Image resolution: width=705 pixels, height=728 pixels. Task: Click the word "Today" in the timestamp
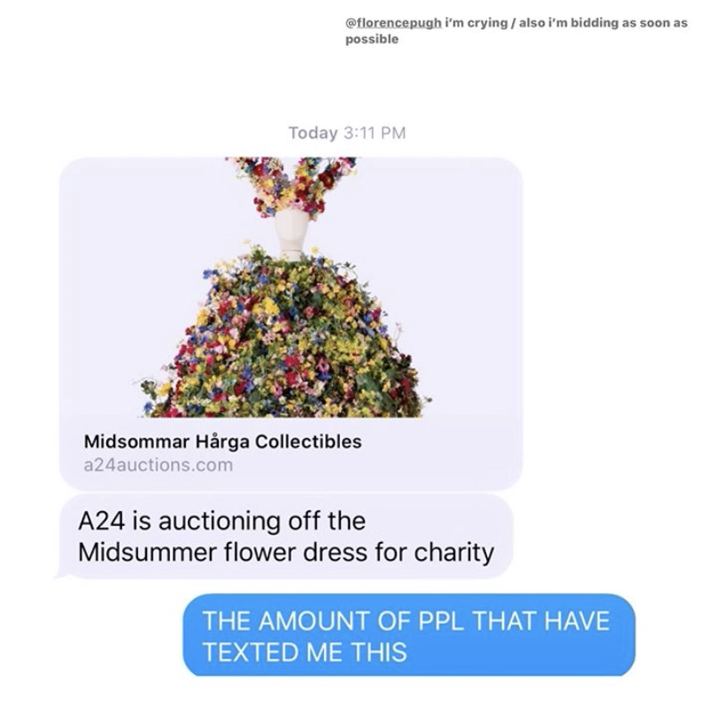(313, 133)
